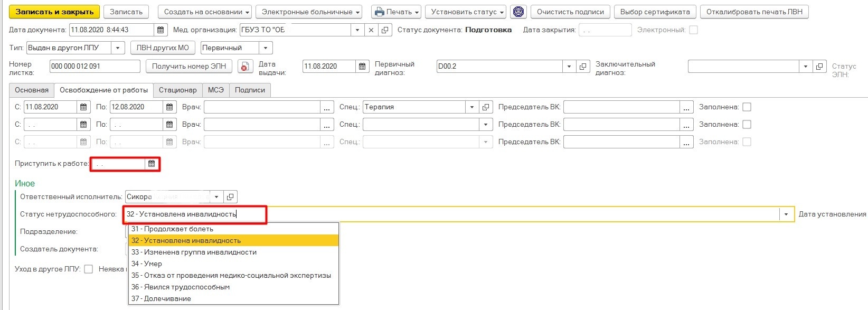
Task: Switch to the Стационар tab
Action: (x=177, y=90)
